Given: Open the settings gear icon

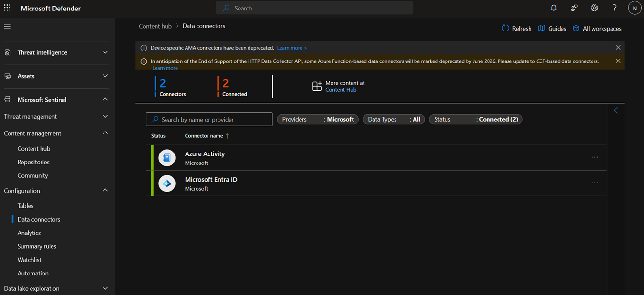Looking at the screenshot, I should tap(594, 8).
